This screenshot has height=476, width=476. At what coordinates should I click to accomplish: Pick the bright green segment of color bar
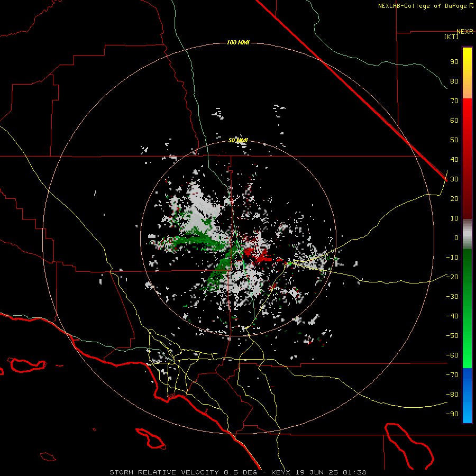tap(467, 349)
